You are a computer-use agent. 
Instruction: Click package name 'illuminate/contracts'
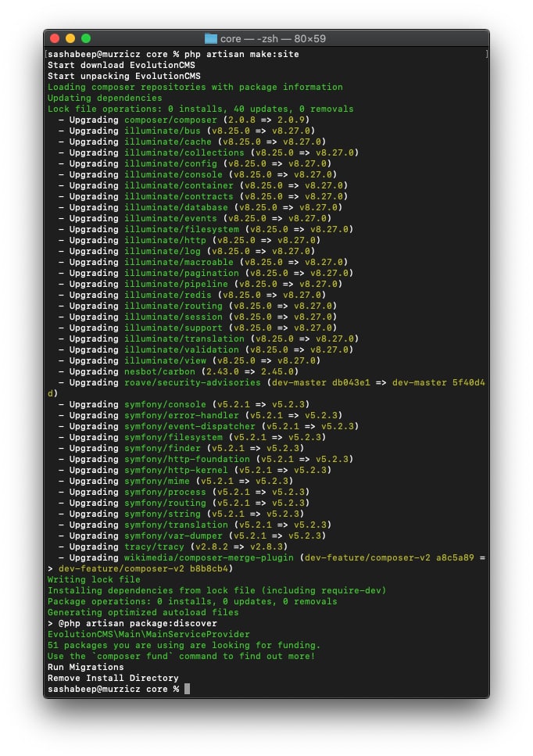coord(179,197)
